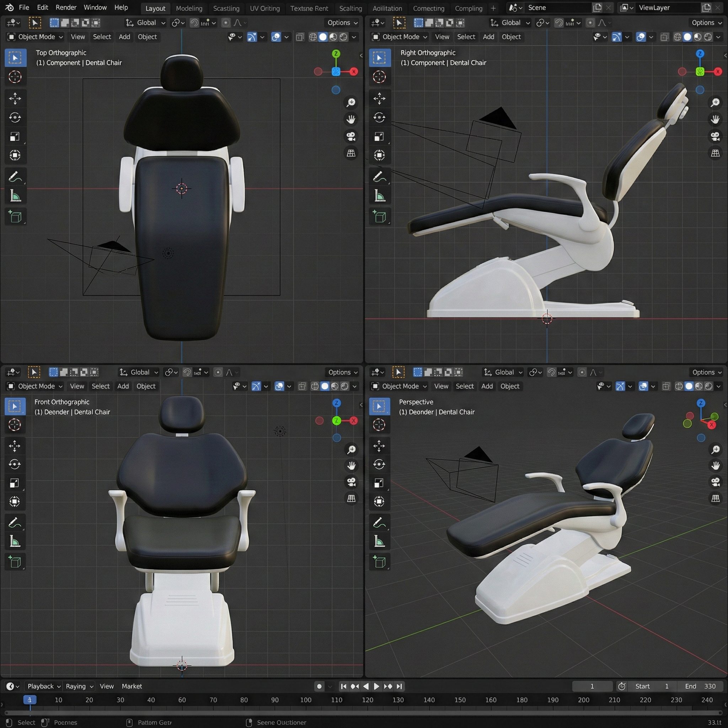Click frame 100 on the timeline ruler

pyautogui.click(x=306, y=700)
